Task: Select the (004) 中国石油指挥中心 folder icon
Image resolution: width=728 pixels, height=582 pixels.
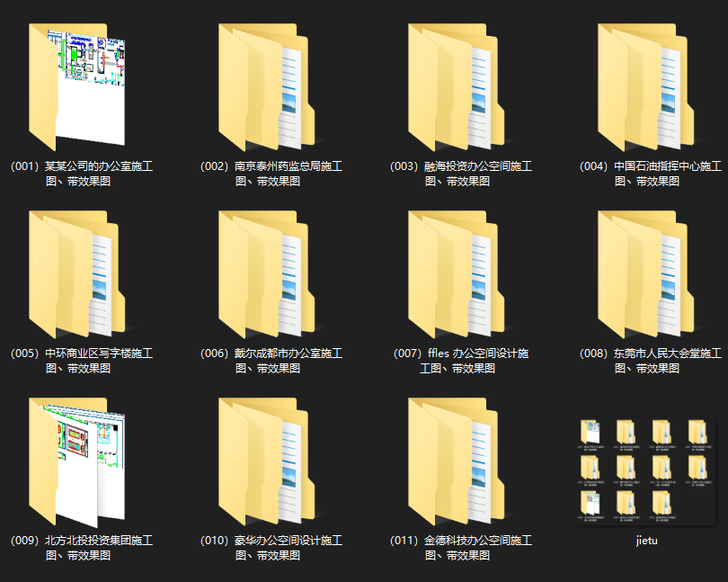Action: tap(646, 87)
